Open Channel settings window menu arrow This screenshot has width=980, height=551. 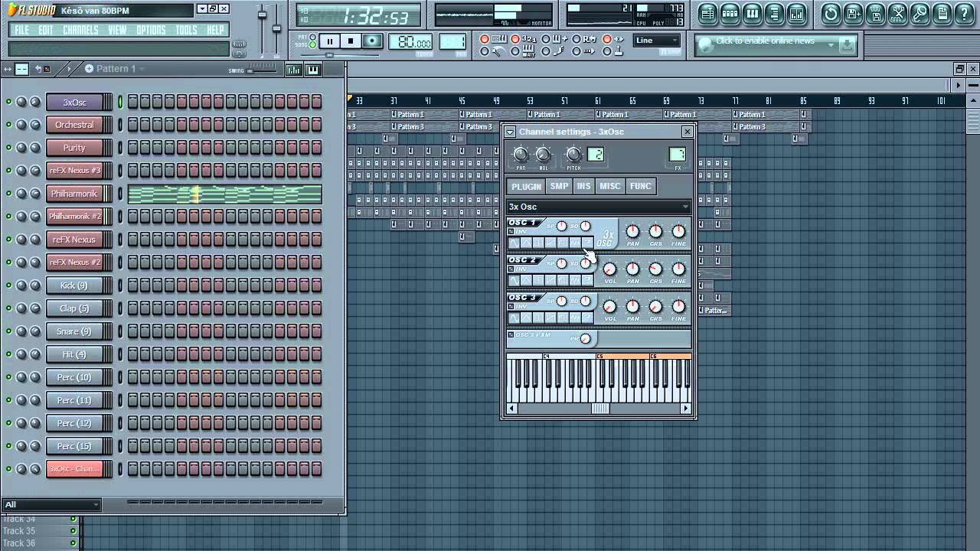510,132
